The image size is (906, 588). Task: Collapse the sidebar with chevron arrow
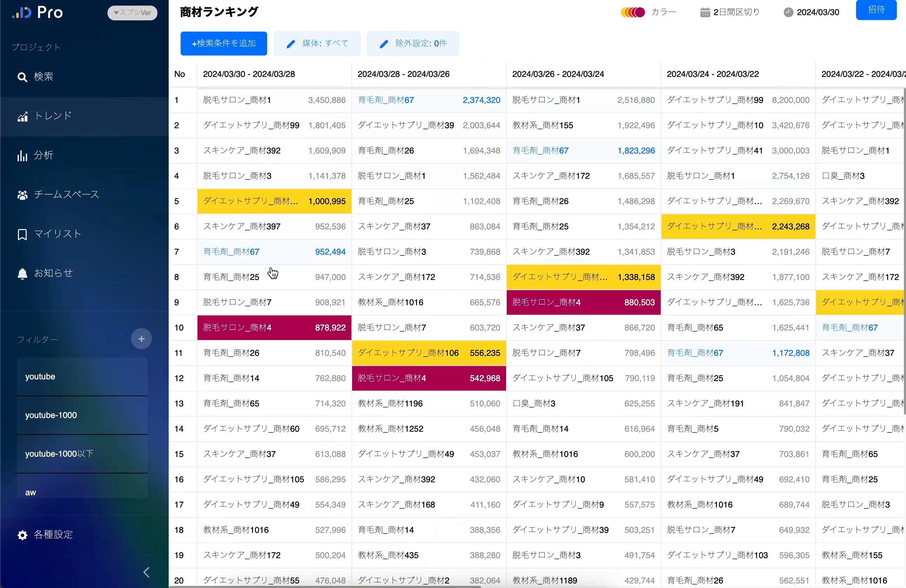146,572
